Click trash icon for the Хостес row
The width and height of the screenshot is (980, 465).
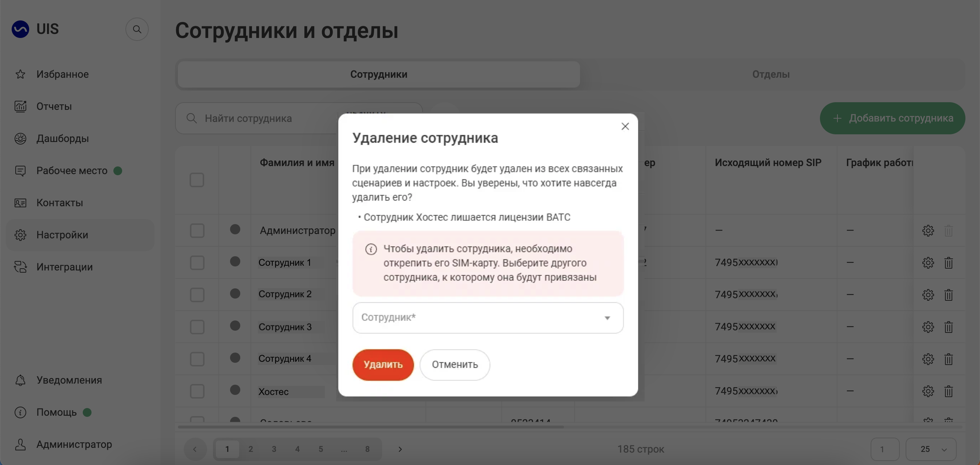[948, 391]
